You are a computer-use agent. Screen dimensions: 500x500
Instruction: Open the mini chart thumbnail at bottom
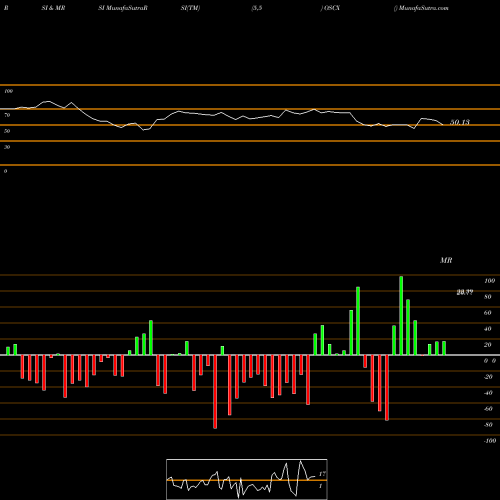(x=247, y=479)
